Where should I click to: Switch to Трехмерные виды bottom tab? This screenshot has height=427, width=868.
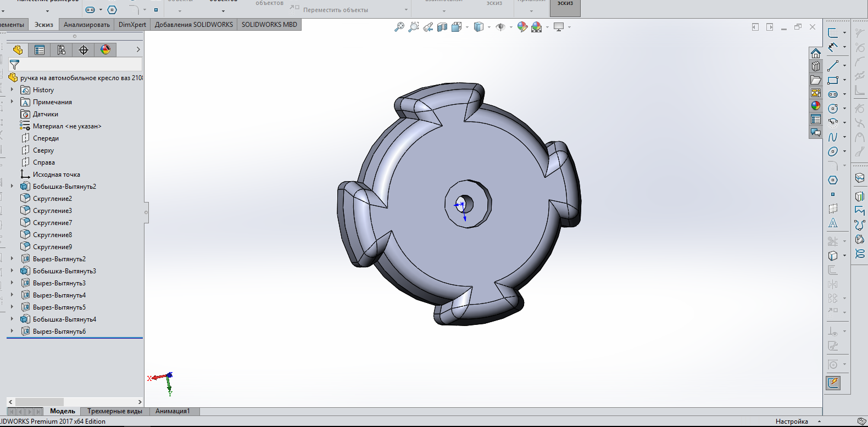(x=115, y=411)
